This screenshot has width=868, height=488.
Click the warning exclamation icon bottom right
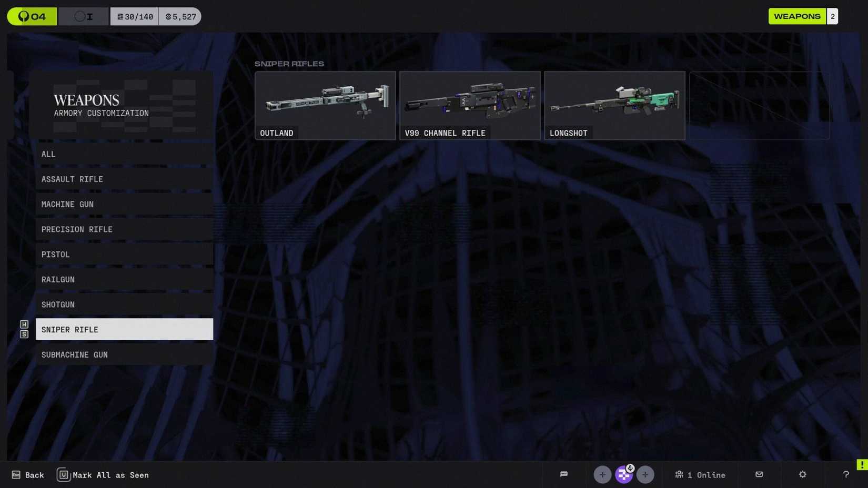pyautogui.click(x=861, y=465)
